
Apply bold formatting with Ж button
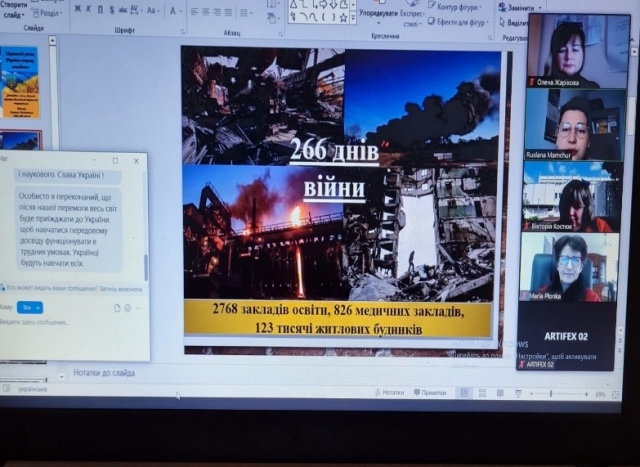point(77,9)
